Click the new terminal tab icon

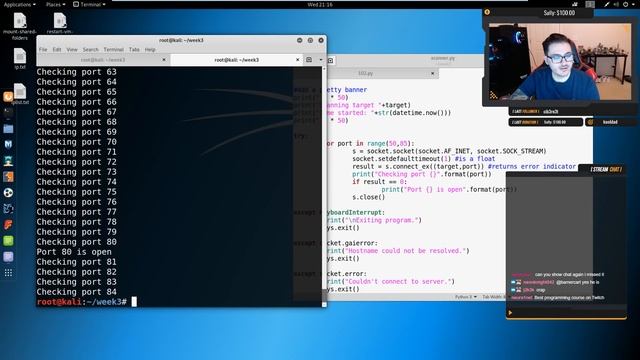[309, 60]
